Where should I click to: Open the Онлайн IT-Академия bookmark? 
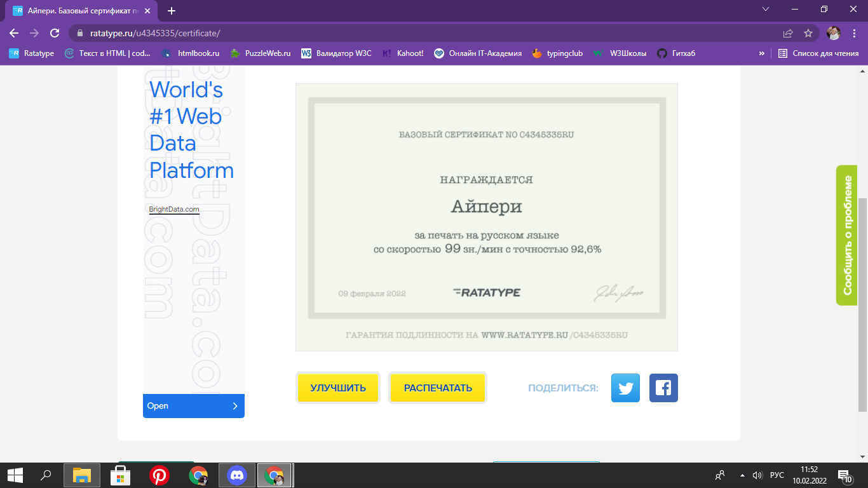pos(478,53)
